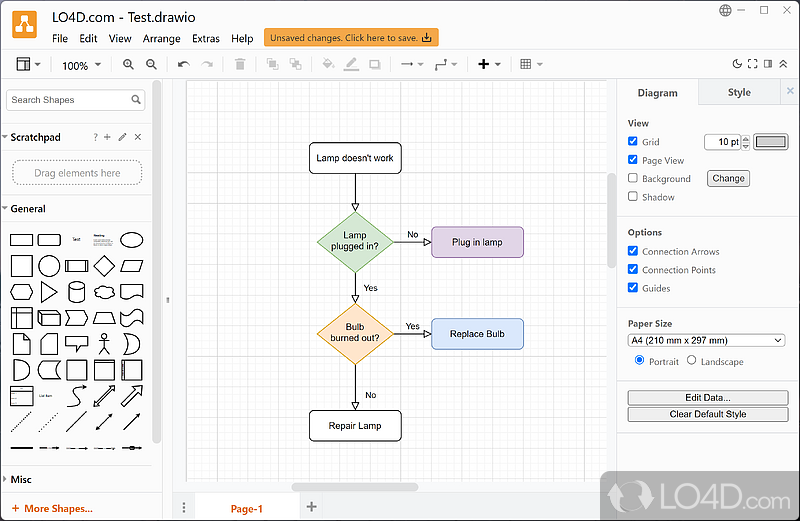This screenshot has height=521, width=800.
Task: Add new page with plus icon
Action: tap(311, 507)
